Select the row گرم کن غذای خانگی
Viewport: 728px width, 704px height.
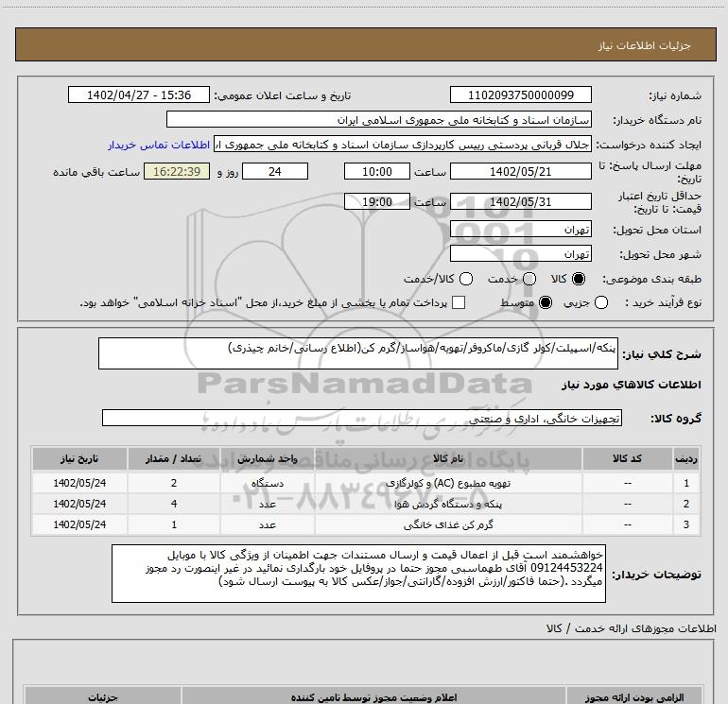[366, 524]
